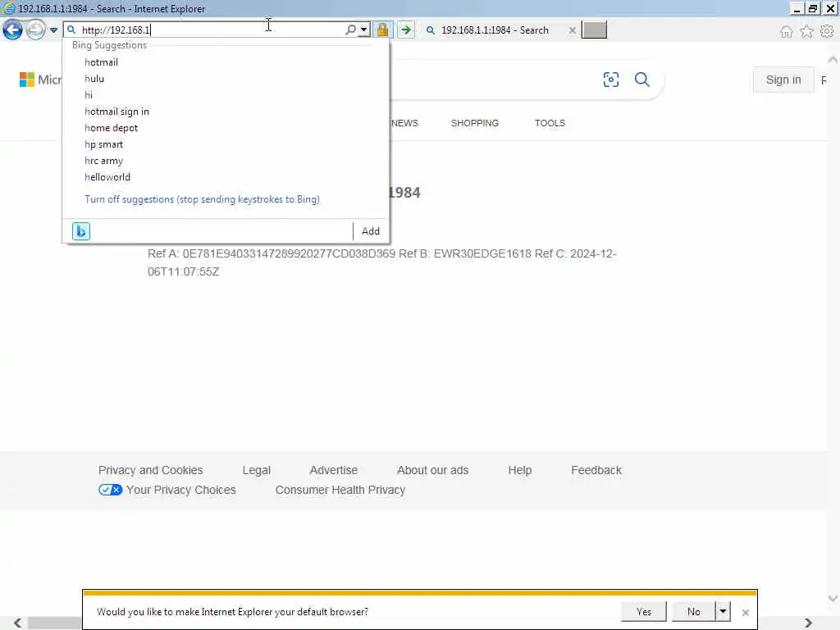
Task: Click the Ref A reference text line
Action: [382, 262]
